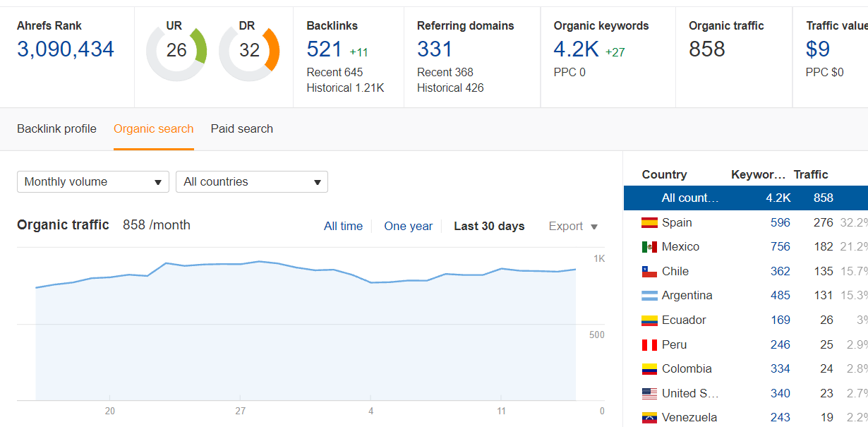Click the DR 32 gauge
Screen dimensions: 868x427
pyautogui.click(x=249, y=51)
